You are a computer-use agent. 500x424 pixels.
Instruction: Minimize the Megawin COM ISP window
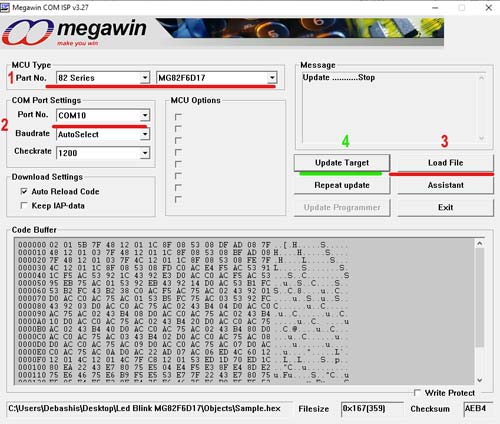pyautogui.click(x=435, y=8)
